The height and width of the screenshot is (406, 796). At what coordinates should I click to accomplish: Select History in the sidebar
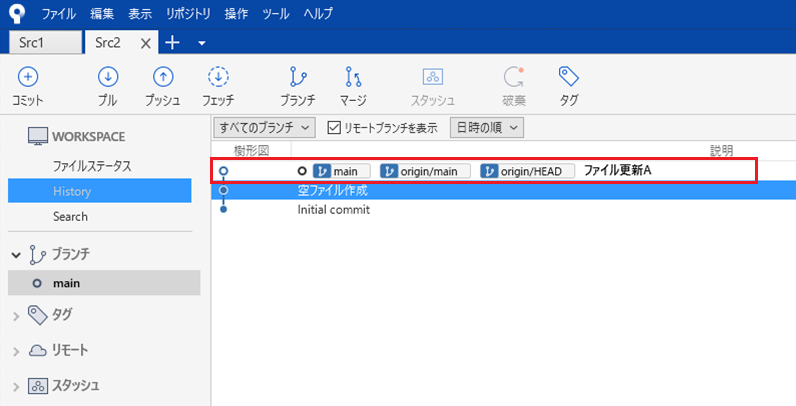(x=100, y=191)
